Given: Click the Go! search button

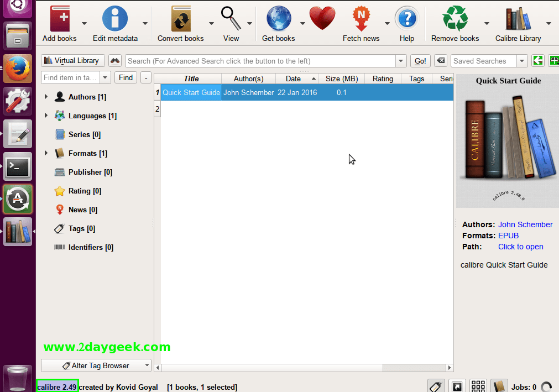Looking at the screenshot, I should click(x=420, y=61).
